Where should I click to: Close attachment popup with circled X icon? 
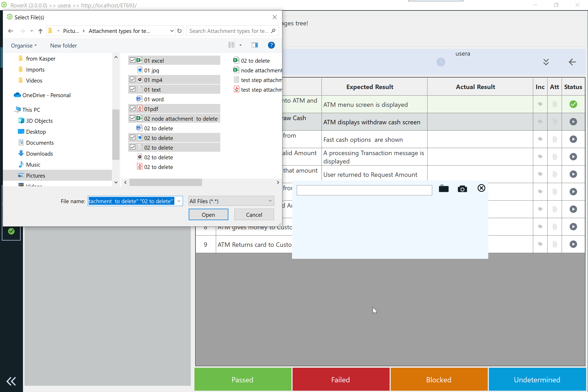[481, 188]
